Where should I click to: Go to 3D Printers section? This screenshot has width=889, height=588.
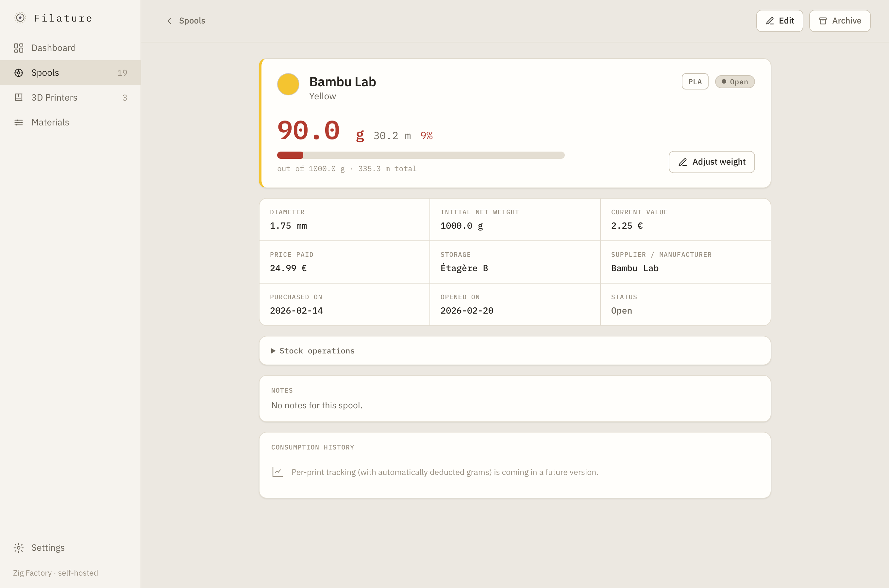click(71, 97)
